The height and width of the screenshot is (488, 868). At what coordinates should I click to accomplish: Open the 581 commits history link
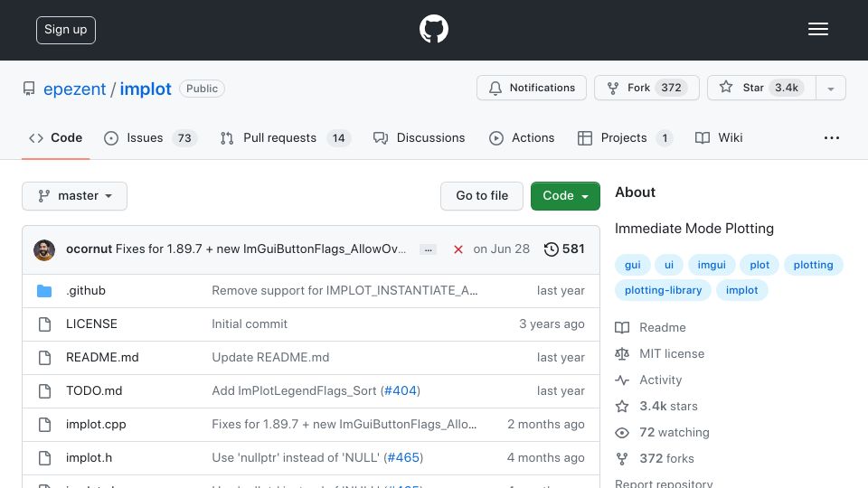[564, 249]
